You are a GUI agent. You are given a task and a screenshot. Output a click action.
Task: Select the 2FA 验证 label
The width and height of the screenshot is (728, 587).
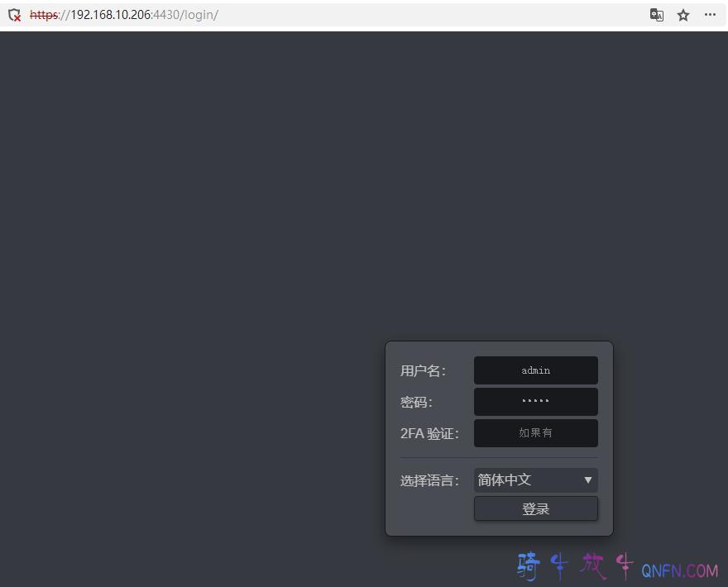(x=429, y=434)
